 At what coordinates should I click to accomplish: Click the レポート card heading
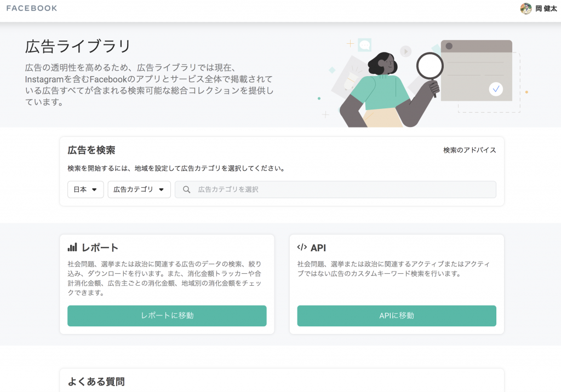click(x=100, y=247)
